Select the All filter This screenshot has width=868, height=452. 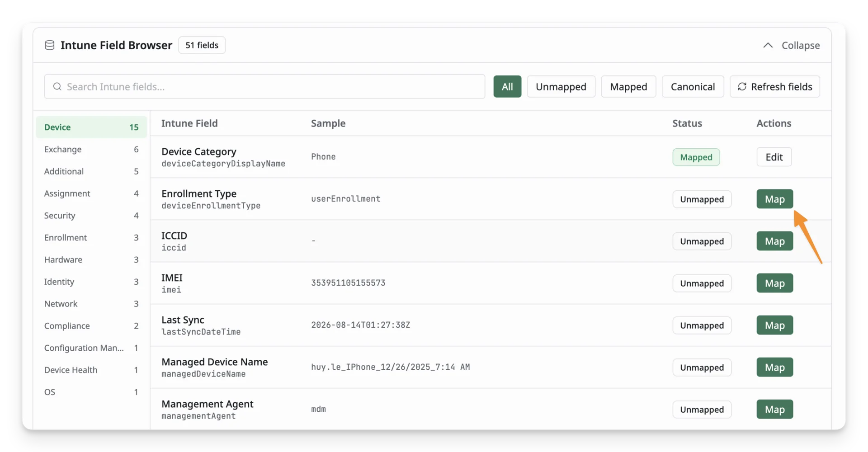[x=507, y=86]
